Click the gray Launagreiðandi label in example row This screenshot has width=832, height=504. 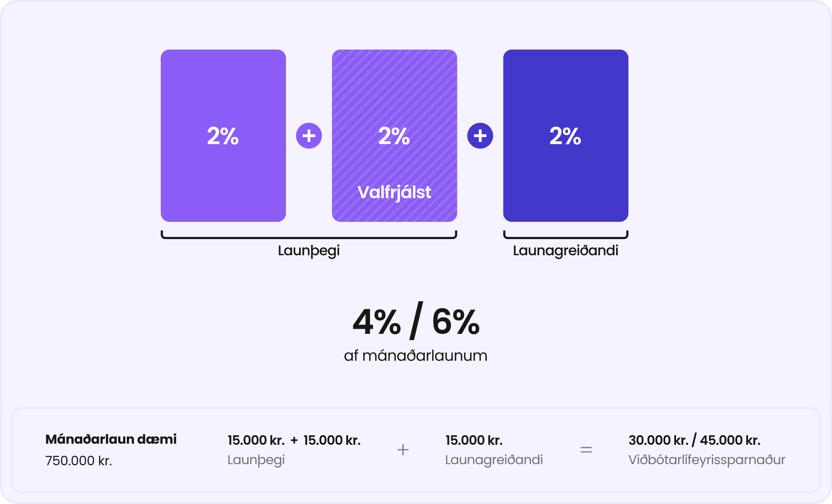494,460
